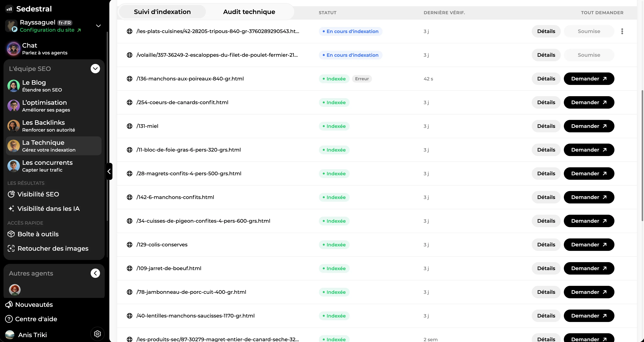Image resolution: width=644 pixels, height=342 pixels.
Task: Click Demander for 34-cuisses-de-pigeon row
Action: [589, 221]
